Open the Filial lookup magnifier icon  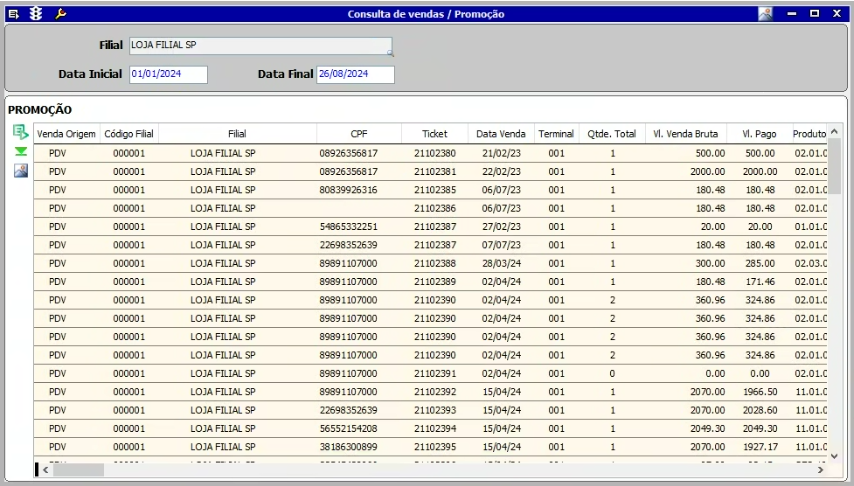click(x=390, y=53)
